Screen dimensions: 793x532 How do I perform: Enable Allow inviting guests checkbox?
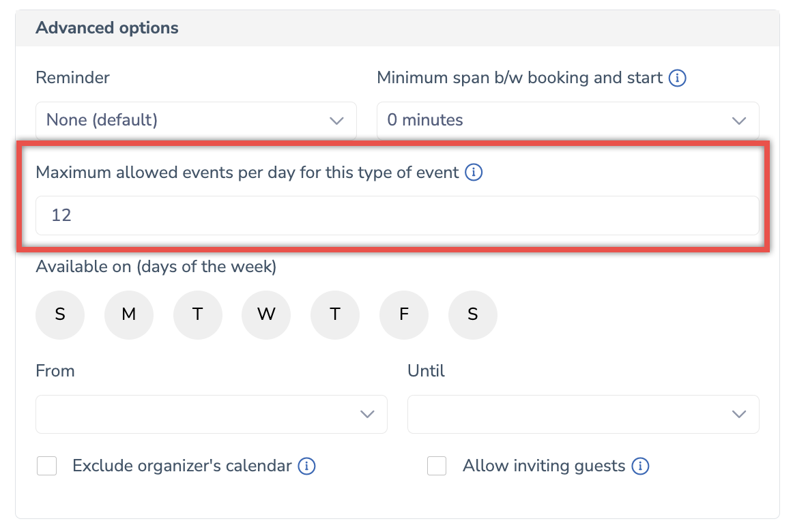coord(437,466)
